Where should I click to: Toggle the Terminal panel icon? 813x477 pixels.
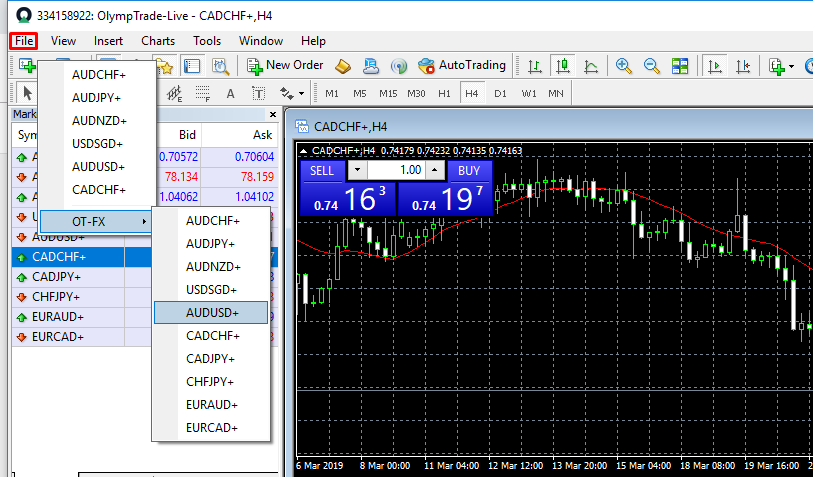point(192,66)
